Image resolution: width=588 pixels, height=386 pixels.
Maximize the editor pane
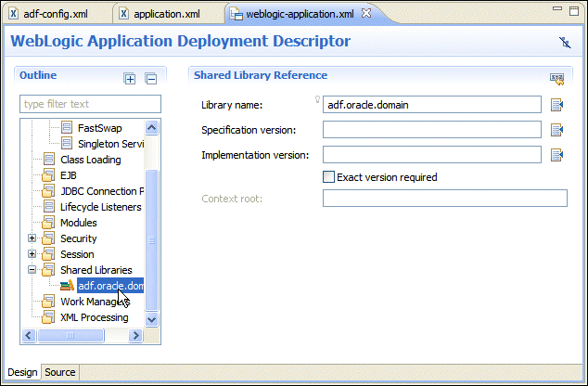coord(574,10)
